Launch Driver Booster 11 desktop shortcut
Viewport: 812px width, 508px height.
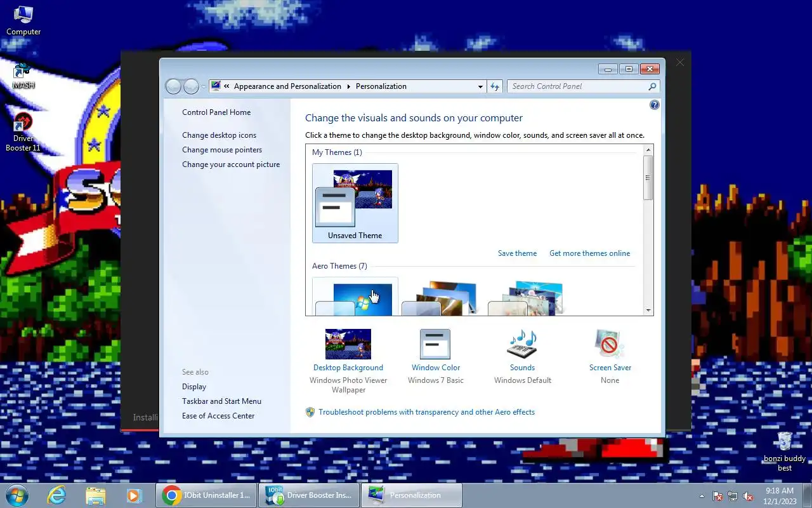click(23, 132)
